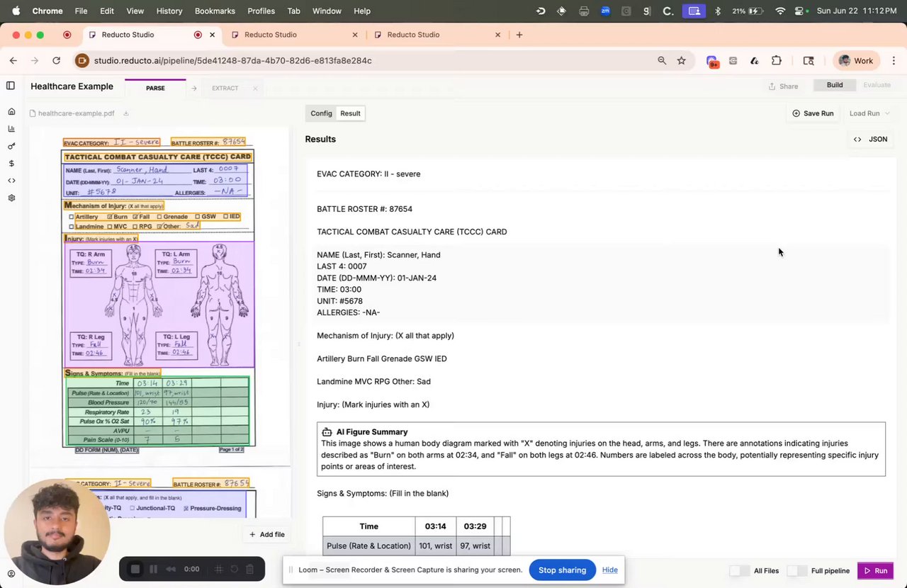This screenshot has width=907, height=588.
Task: Open the code brackets sidebar icon
Action: (11, 181)
